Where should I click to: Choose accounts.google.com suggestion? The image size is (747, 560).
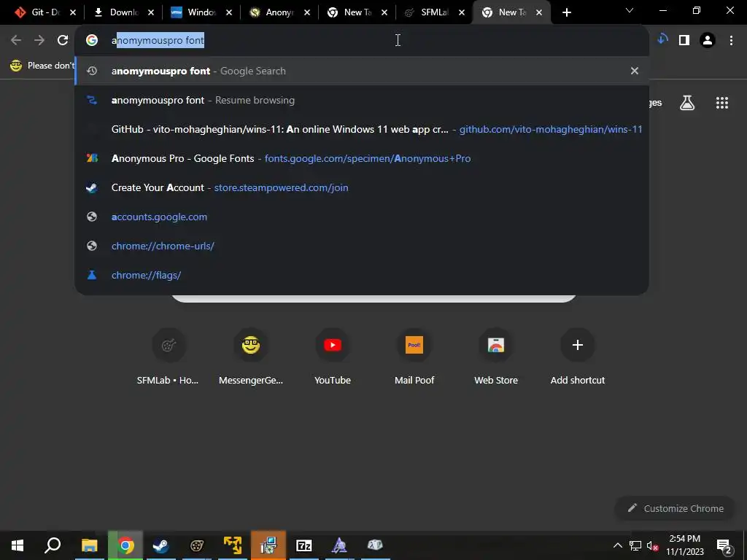pos(362,217)
